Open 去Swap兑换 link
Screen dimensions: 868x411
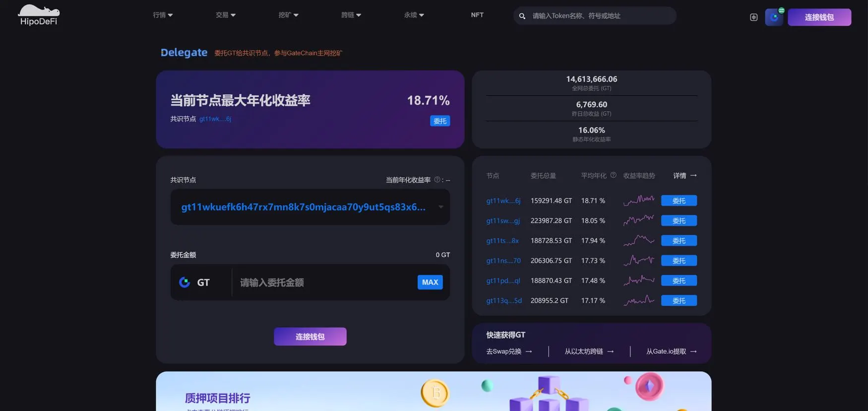pyautogui.click(x=509, y=351)
